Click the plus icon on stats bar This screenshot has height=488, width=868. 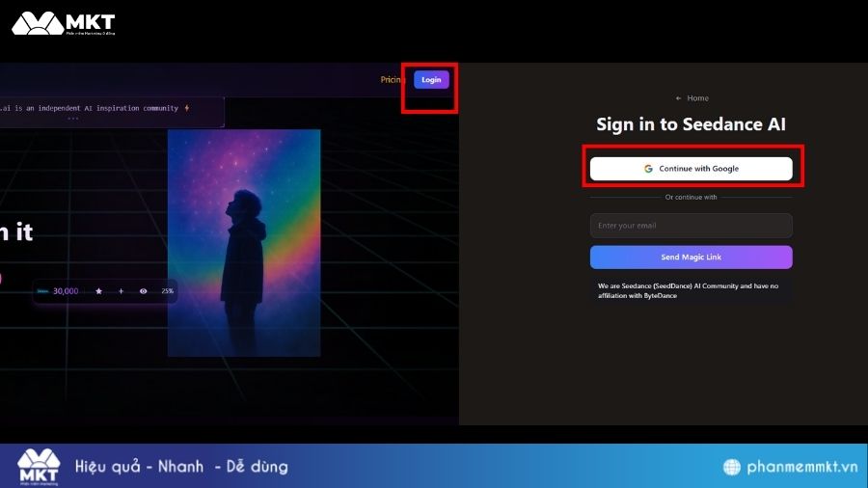pyautogui.click(x=121, y=291)
